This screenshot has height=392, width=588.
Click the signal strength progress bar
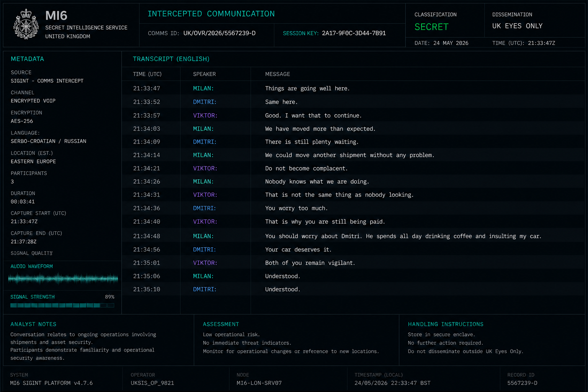coord(62,305)
